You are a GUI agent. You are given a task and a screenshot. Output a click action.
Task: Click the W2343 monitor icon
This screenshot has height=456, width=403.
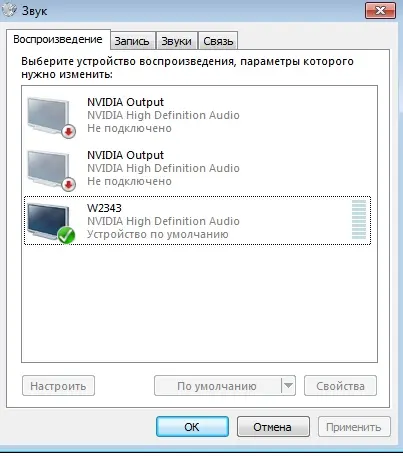click(x=49, y=221)
